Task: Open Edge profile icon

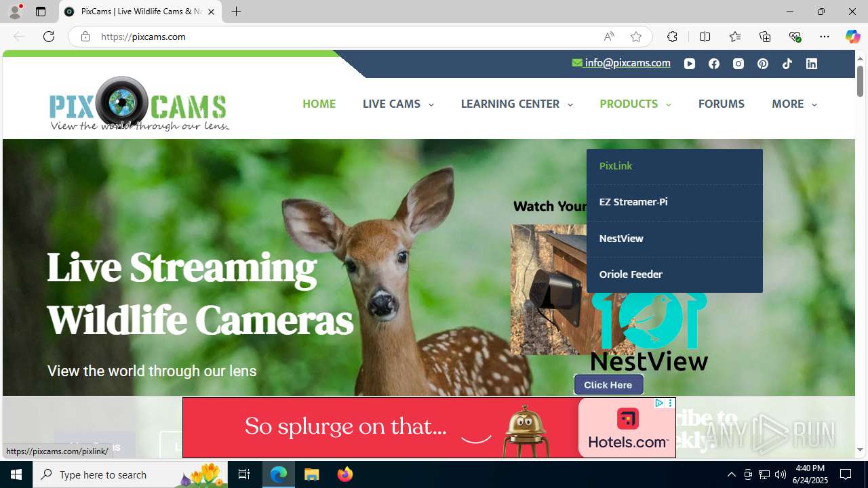Action: click(15, 12)
